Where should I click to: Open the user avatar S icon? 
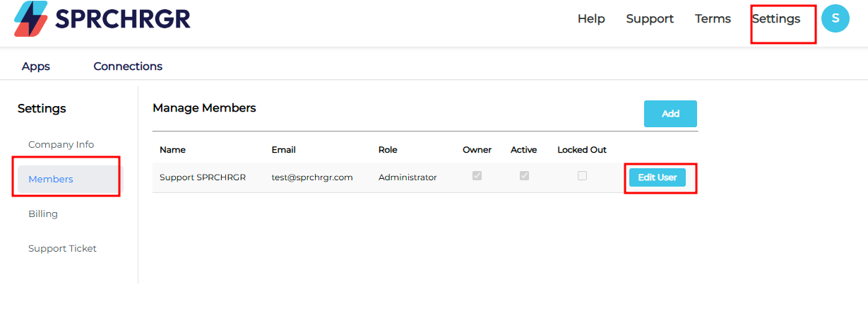(836, 18)
